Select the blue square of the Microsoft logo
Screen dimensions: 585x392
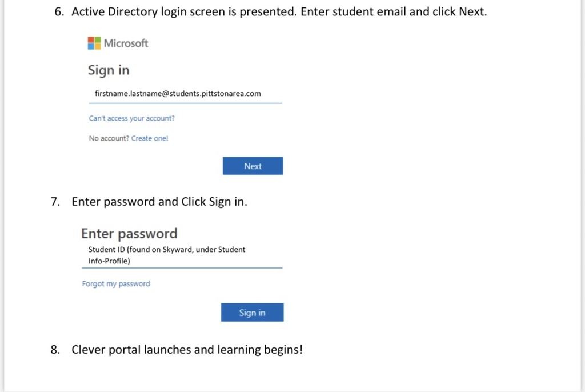coord(90,46)
